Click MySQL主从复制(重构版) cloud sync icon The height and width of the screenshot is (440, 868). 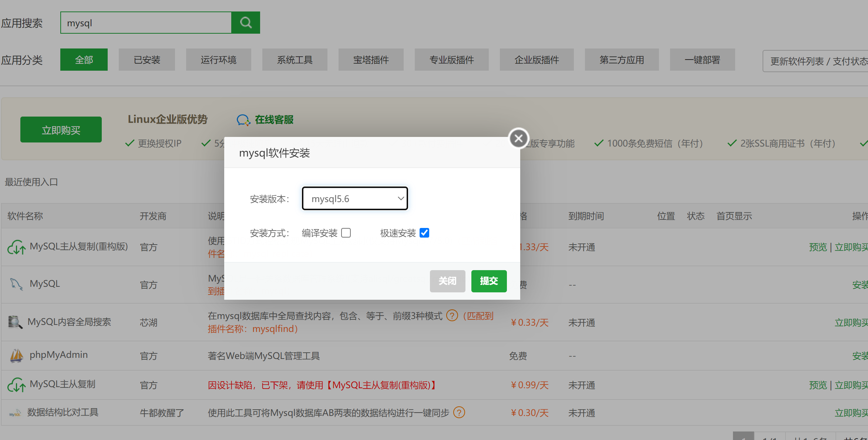[16, 247]
